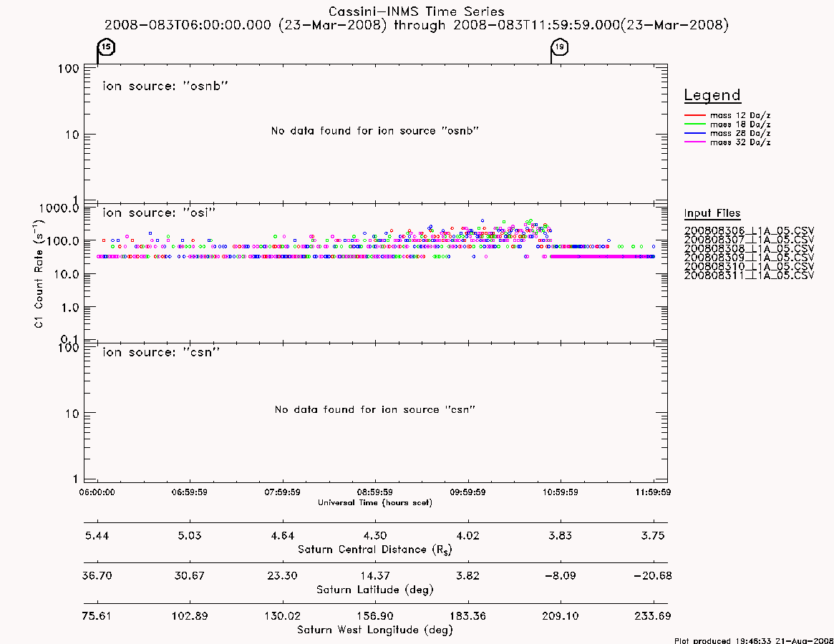Screen dimensions: 834x644
Task: Click the Universal Time (hours scet) axis label
Action: point(375,502)
